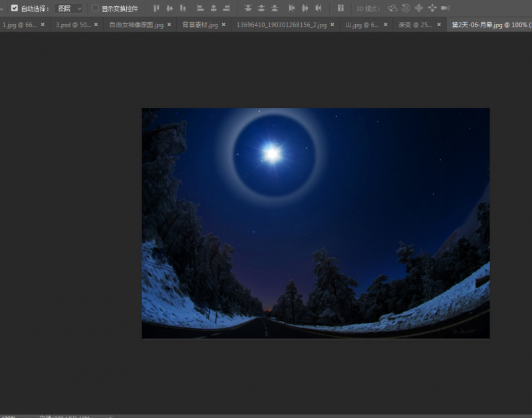The height and width of the screenshot is (418, 532).
Task: Enable the 显示变换控件 checkbox
Action: click(95, 9)
